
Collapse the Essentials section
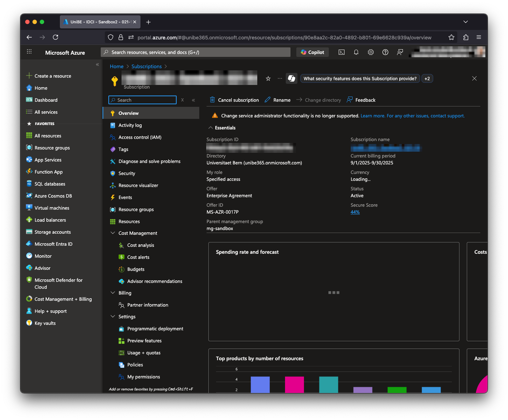tap(211, 128)
